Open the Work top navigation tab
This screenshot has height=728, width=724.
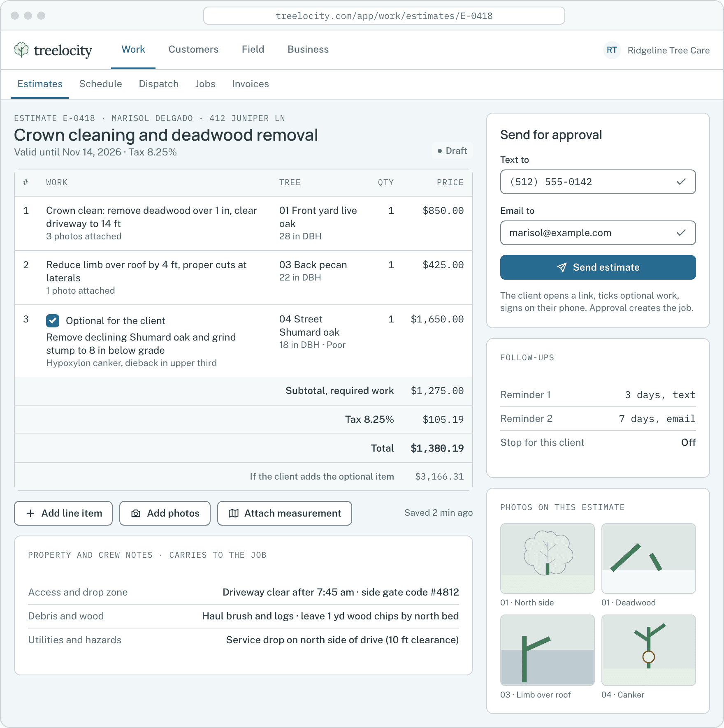coord(133,50)
